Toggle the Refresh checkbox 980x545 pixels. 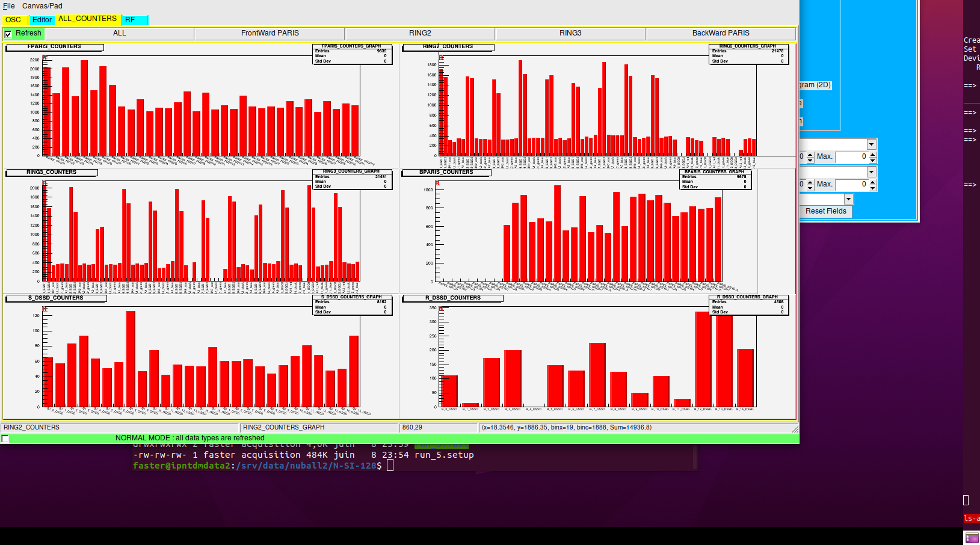point(8,34)
